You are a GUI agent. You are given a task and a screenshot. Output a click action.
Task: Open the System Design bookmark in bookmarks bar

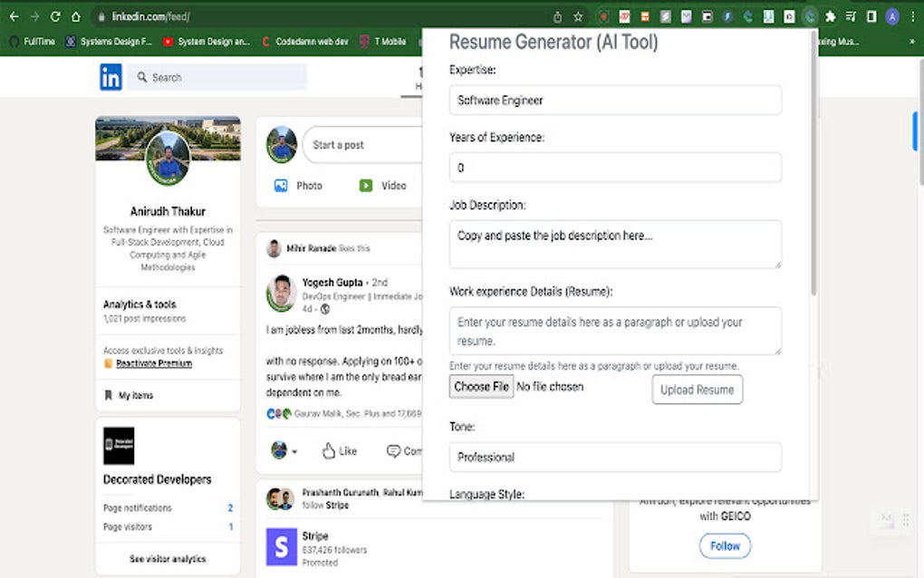click(x=207, y=41)
